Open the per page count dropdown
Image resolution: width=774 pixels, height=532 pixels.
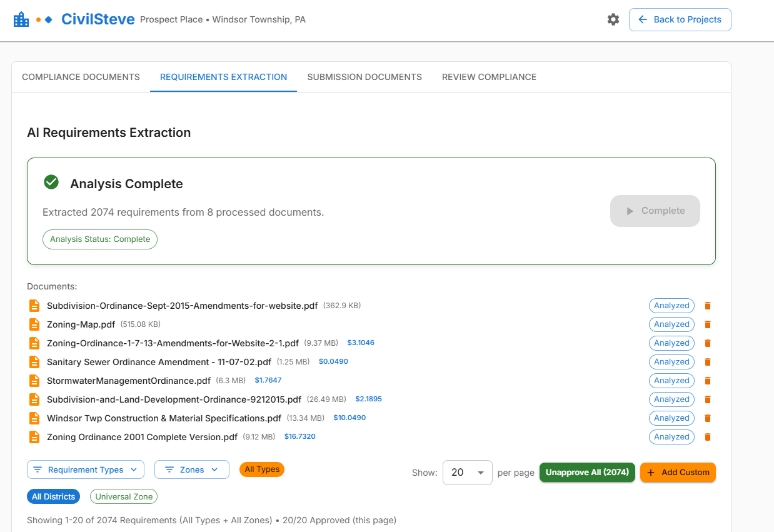tap(467, 473)
